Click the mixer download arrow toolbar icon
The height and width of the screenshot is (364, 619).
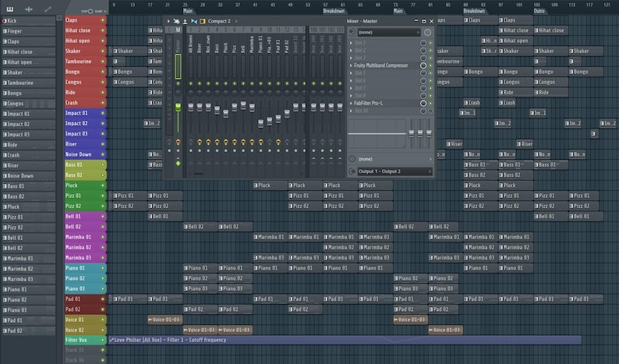click(185, 21)
